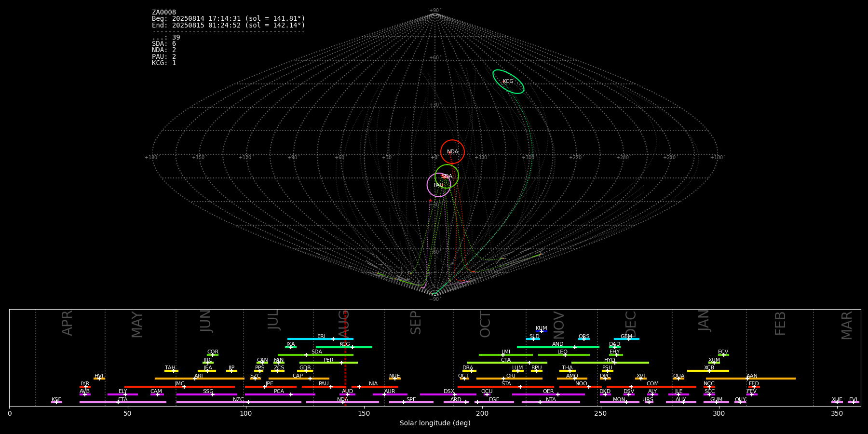Select the station ID text 'ZA0008'
Viewport: 868px width, 434px height.
(164, 13)
